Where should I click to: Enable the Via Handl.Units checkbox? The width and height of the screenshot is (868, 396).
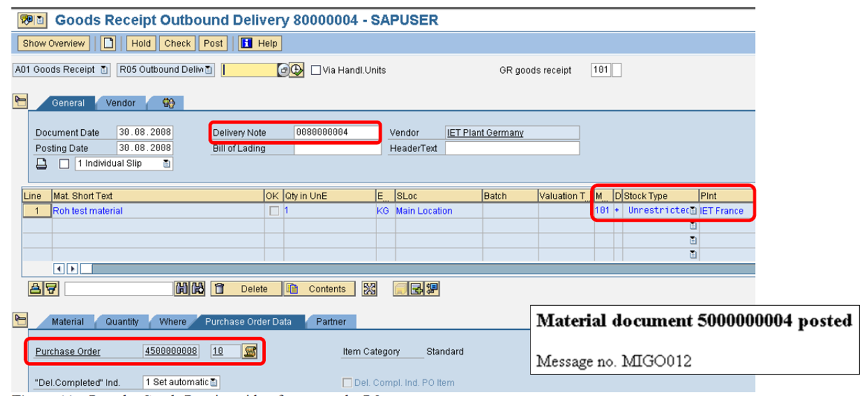pyautogui.click(x=315, y=70)
